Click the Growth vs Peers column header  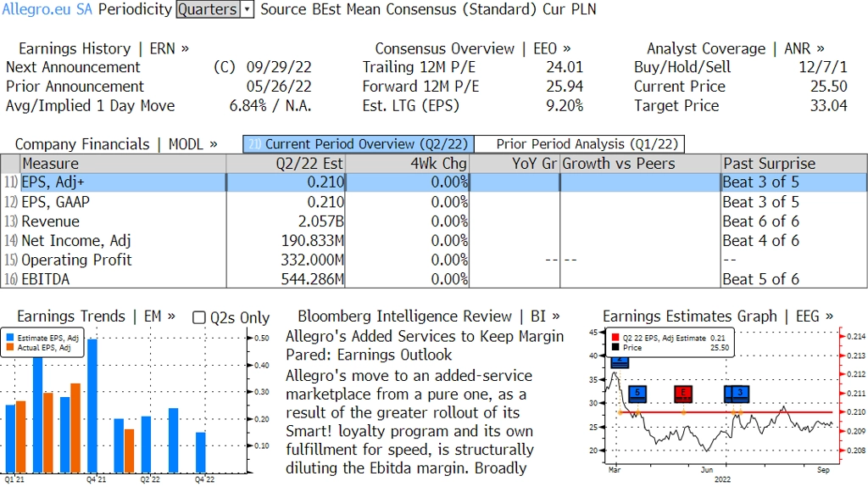tap(641, 164)
